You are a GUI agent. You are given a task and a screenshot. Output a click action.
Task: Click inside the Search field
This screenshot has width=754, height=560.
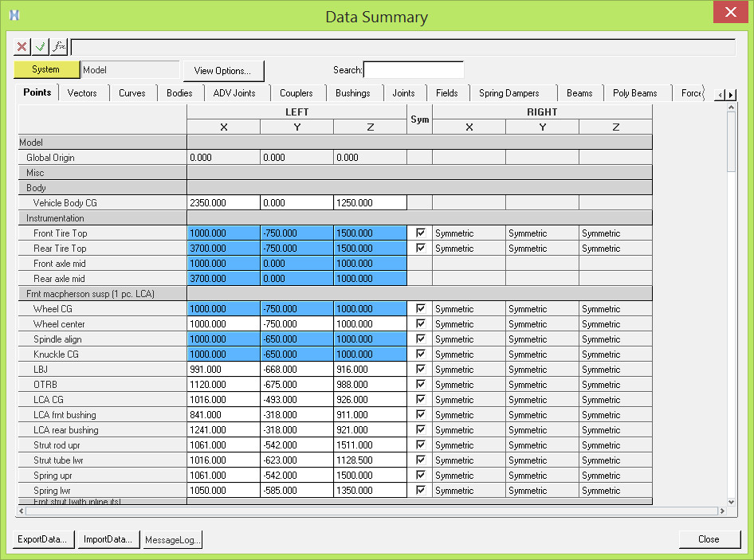(413, 69)
